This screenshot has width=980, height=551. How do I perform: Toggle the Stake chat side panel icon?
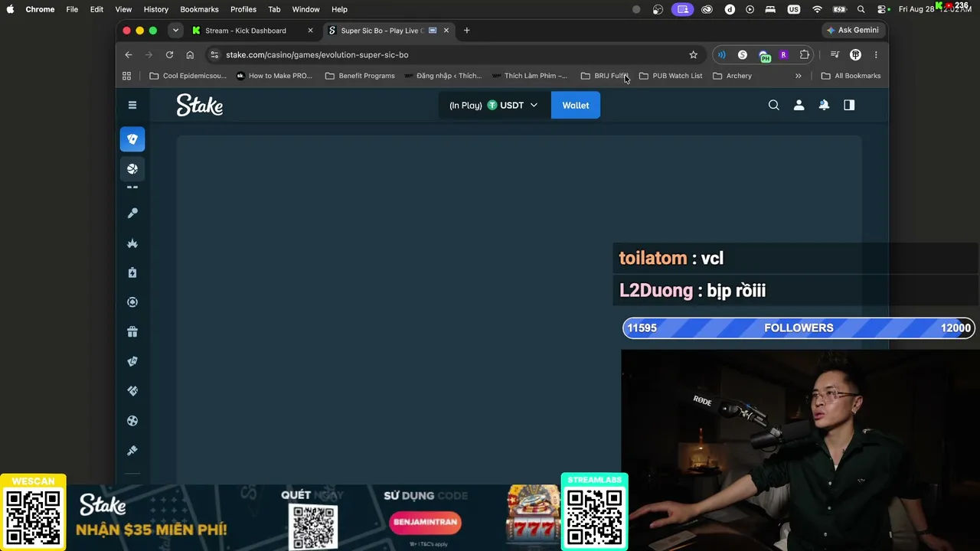point(849,105)
